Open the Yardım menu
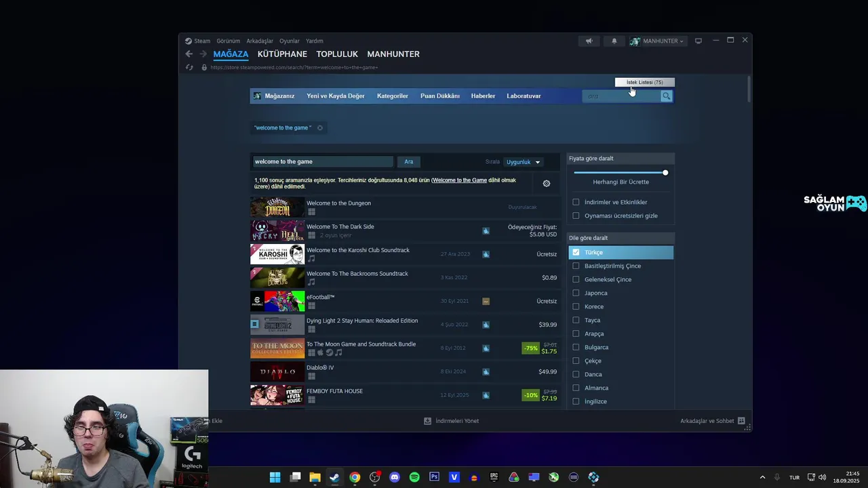 tap(315, 41)
